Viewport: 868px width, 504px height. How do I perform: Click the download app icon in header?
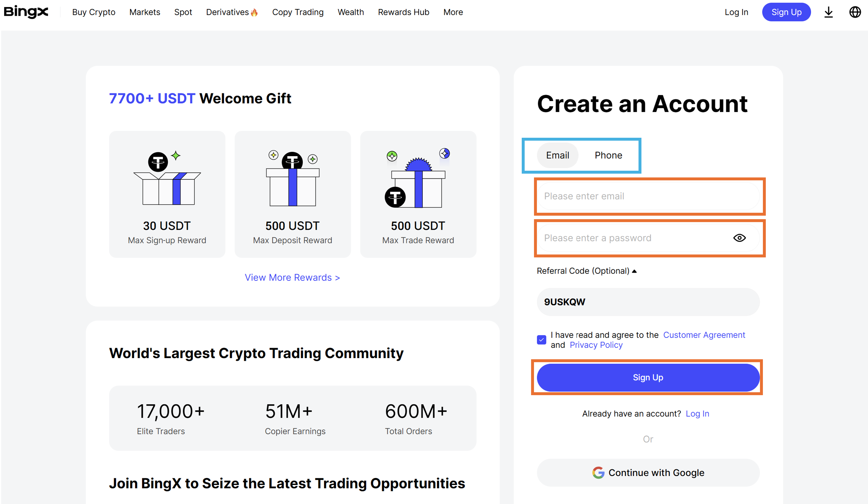pyautogui.click(x=828, y=12)
